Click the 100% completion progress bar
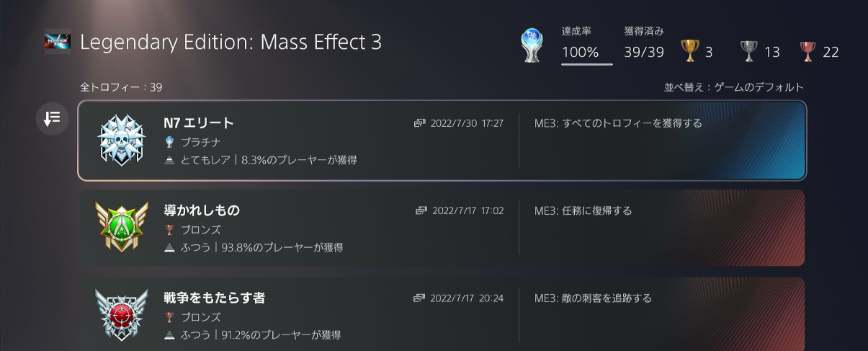Screen dimensions: 868x351 [586, 63]
